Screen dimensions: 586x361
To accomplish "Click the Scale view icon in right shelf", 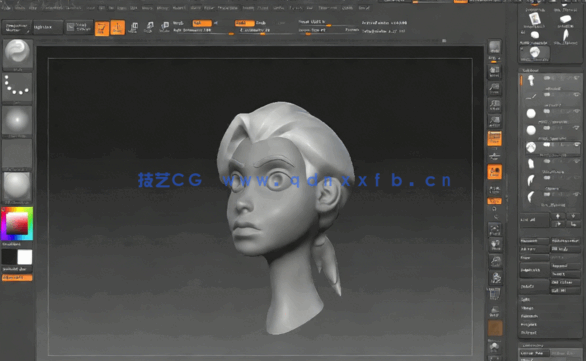I will click(x=496, y=262).
